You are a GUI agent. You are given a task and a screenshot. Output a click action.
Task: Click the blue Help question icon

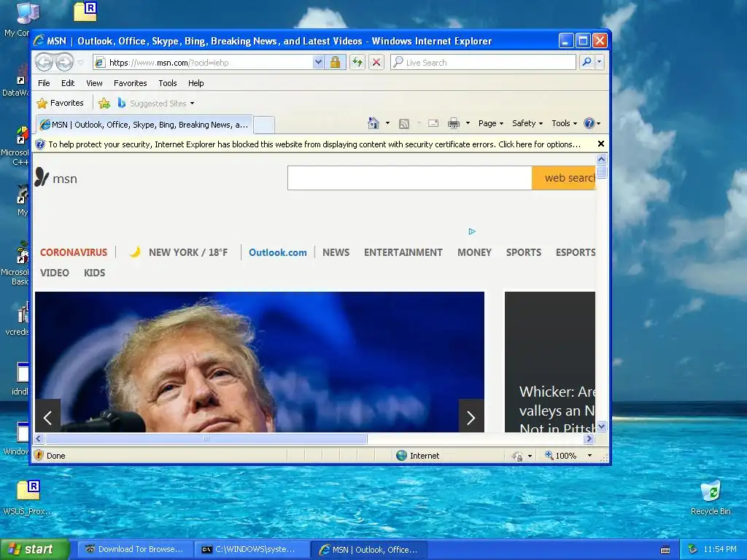tap(589, 123)
